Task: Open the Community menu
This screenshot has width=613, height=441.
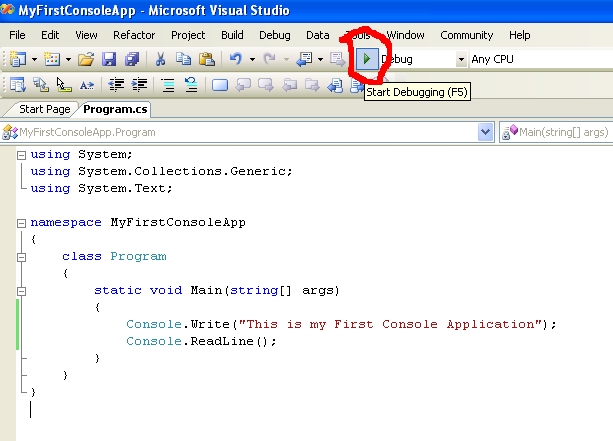Action: click(x=467, y=35)
